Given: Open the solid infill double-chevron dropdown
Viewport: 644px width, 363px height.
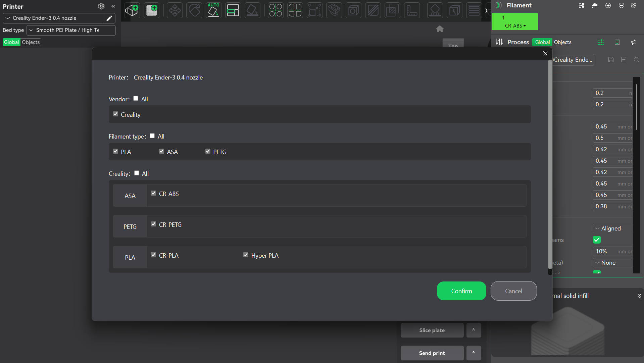Looking at the screenshot, I should [639, 296].
